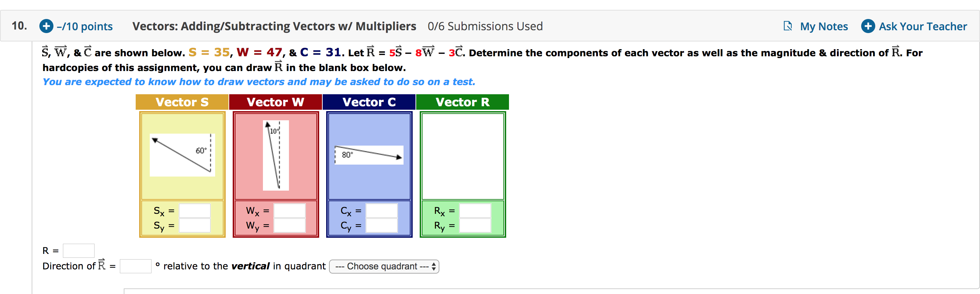
Task: Click the Vector W diagram thumbnail
Action: tap(276, 156)
